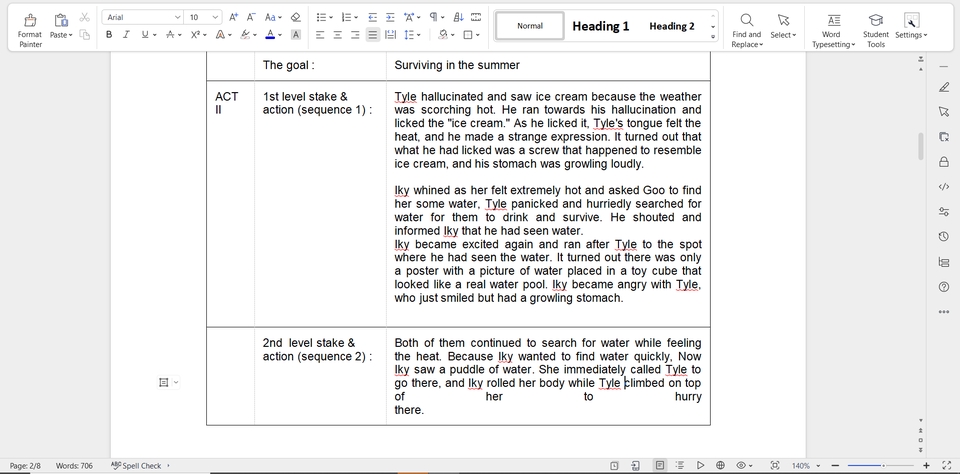Viewport: 960px width, 474px height.
Task: Click the floating paragraph layout button
Action: click(163, 382)
